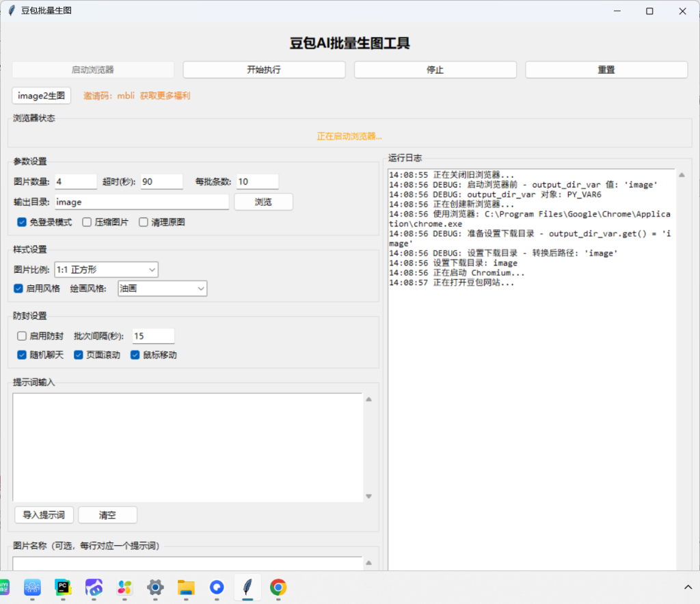Click the 图片数量 input field
The width and height of the screenshot is (700, 604).
pos(76,181)
